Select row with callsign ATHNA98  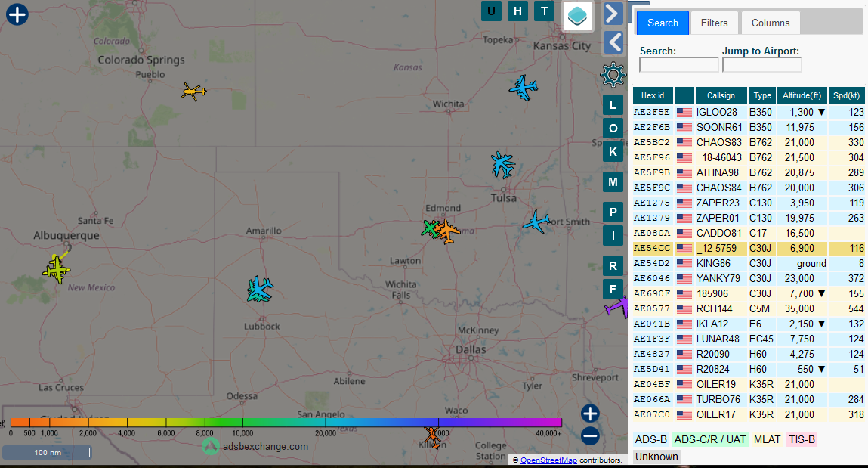click(x=749, y=172)
